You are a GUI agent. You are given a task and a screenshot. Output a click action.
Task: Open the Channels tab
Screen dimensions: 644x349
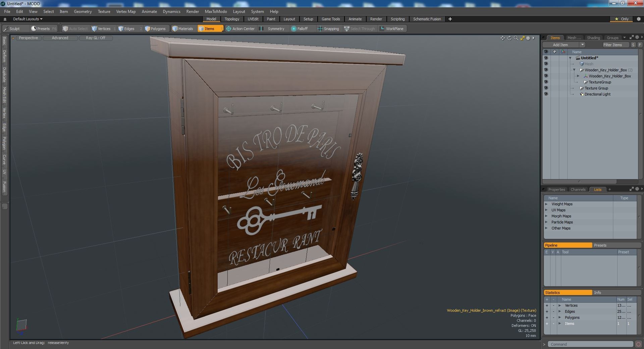[x=578, y=190]
